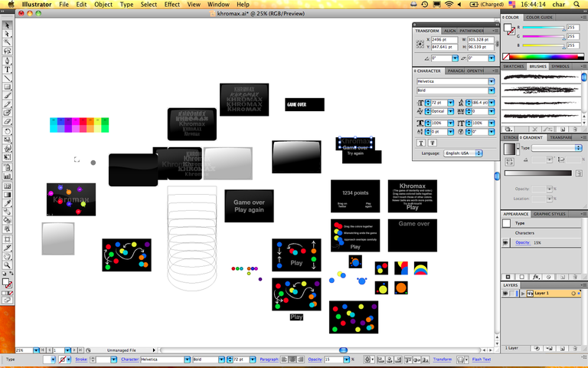Viewport: 588px width, 368px height.
Task: Select the Magic Wand tool
Action: [x=7, y=42]
